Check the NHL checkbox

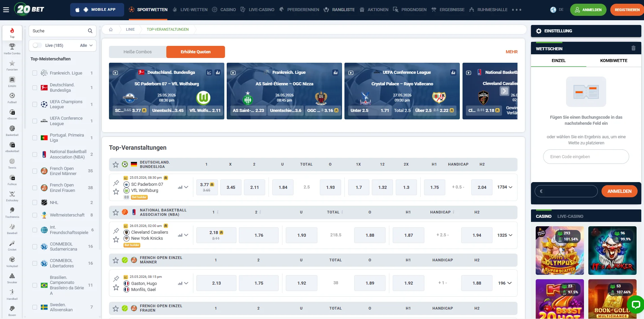point(35,203)
